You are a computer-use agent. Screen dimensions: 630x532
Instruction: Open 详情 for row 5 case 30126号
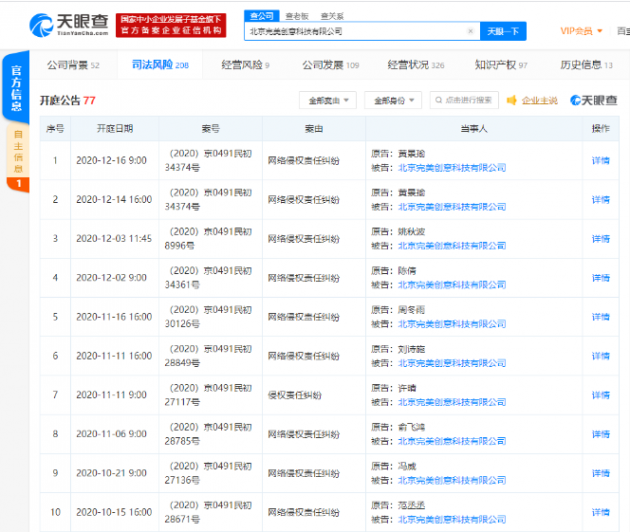(601, 317)
